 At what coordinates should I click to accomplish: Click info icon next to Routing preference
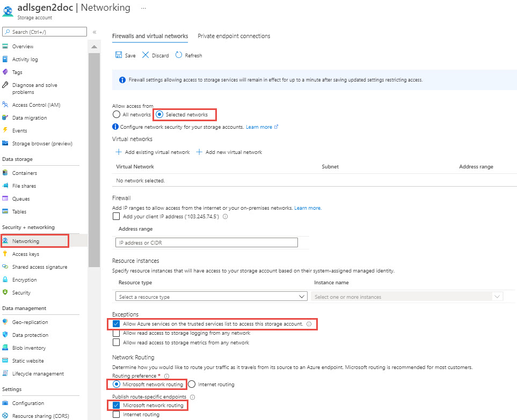click(166, 377)
